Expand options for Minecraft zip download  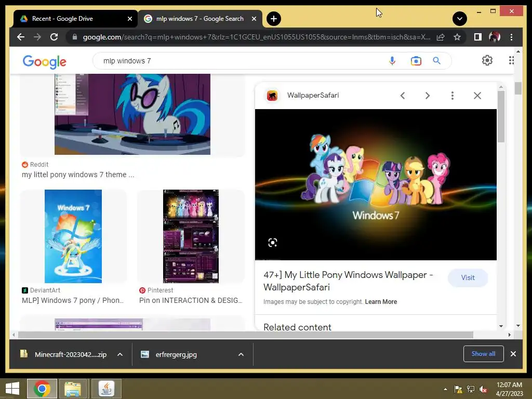tap(120, 354)
